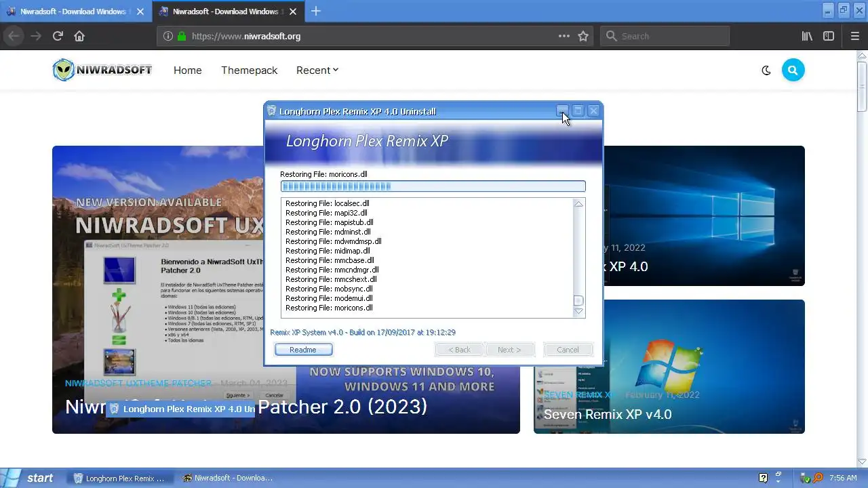The height and width of the screenshot is (488, 868).
Task: Bookmark this page with the star icon
Action: [x=583, y=36]
